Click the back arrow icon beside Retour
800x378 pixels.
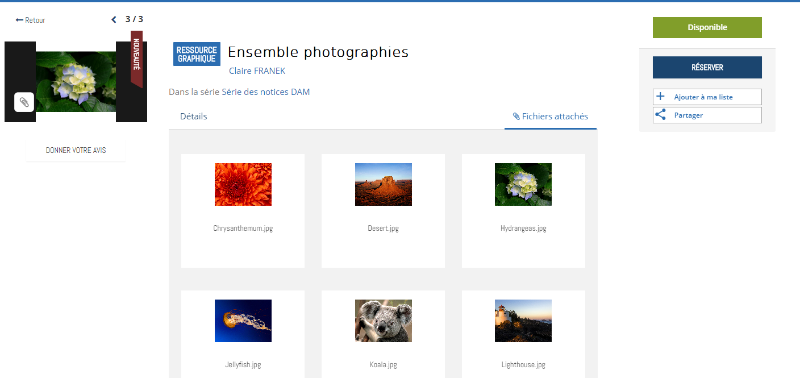19,20
